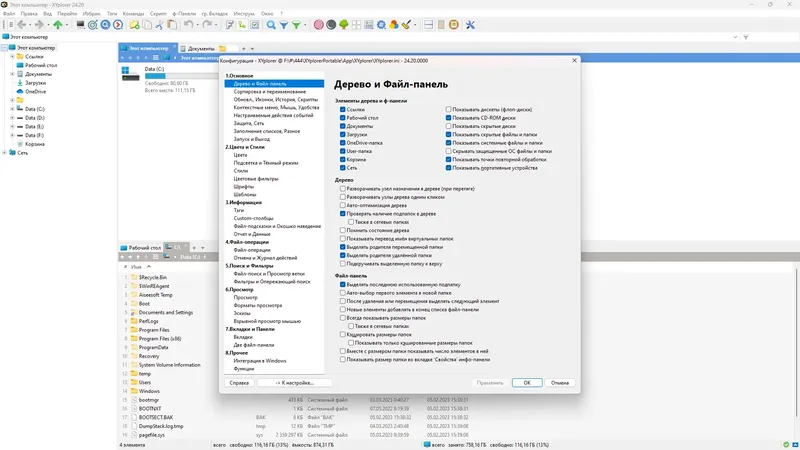
Task: Open the Правка menu
Action: [29, 14]
